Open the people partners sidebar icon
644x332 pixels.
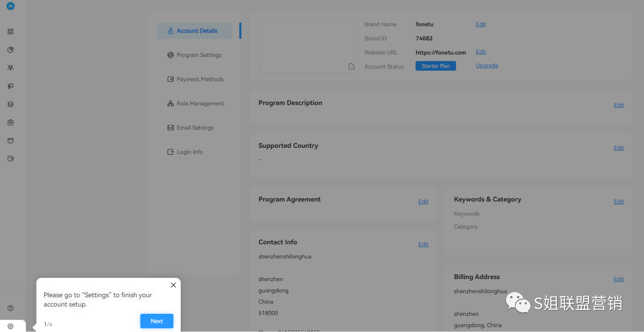click(11, 68)
